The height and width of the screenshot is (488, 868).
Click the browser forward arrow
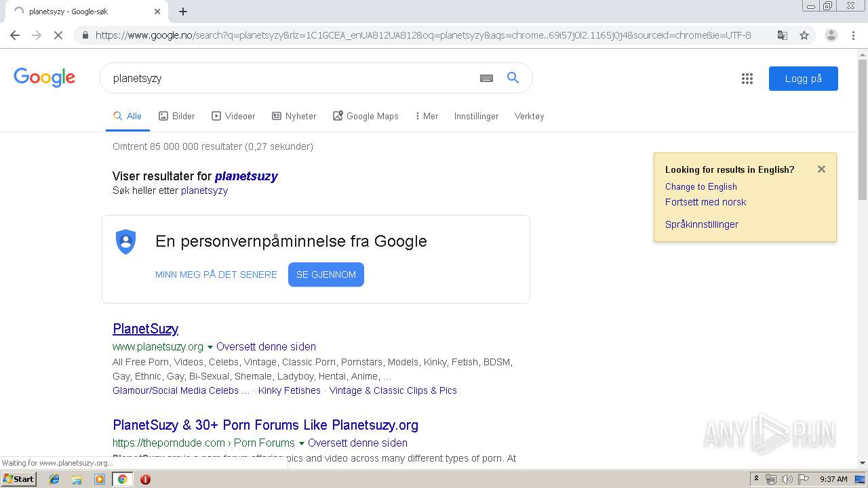pos(37,35)
